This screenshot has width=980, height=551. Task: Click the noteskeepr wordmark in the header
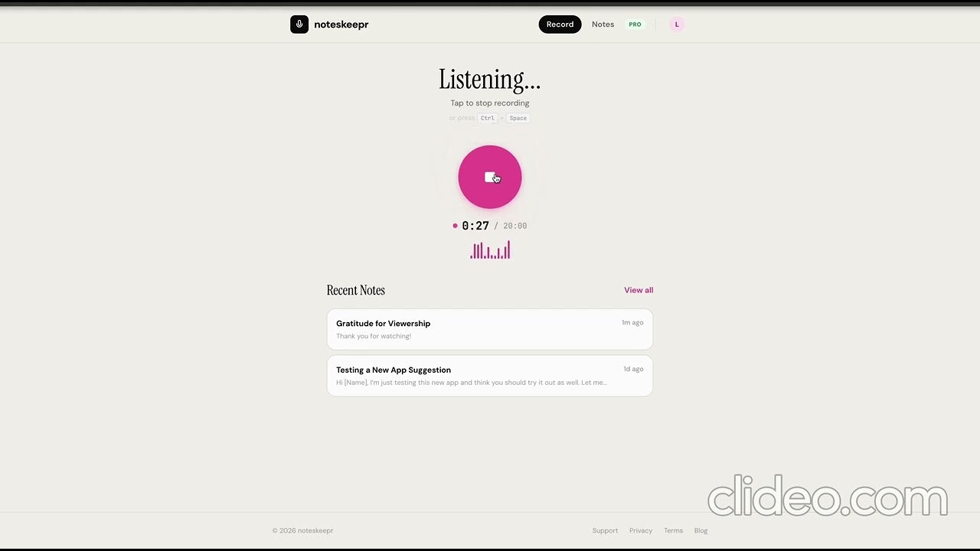pos(341,24)
